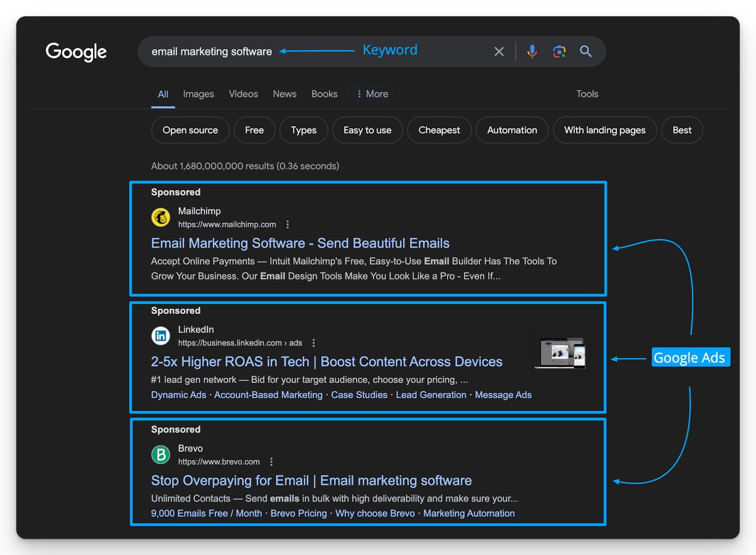Open the Message Ads sitelink
The image size is (756, 555).
point(503,395)
